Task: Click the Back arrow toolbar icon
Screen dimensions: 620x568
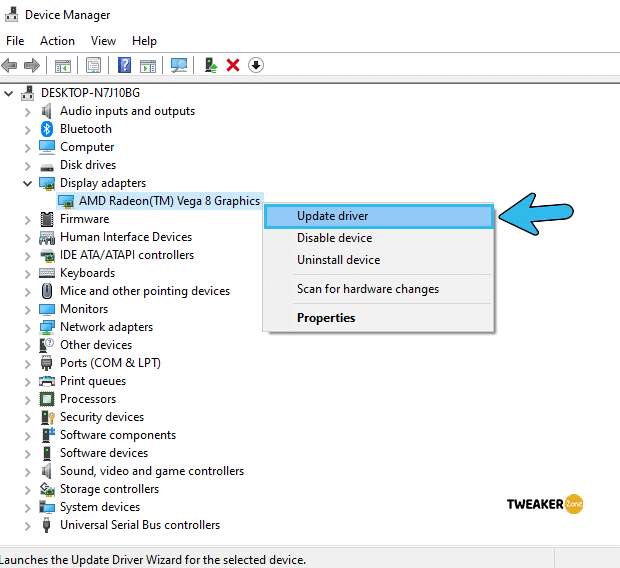Action: point(9,65)
